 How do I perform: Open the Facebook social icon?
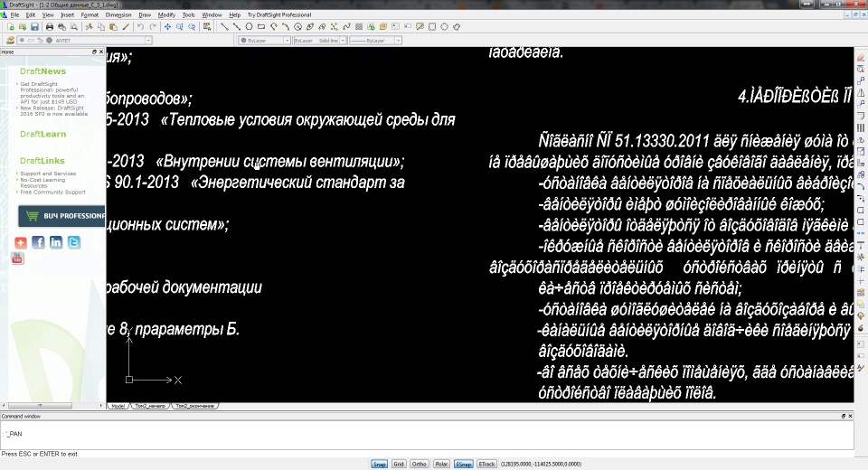pos(38,242)
